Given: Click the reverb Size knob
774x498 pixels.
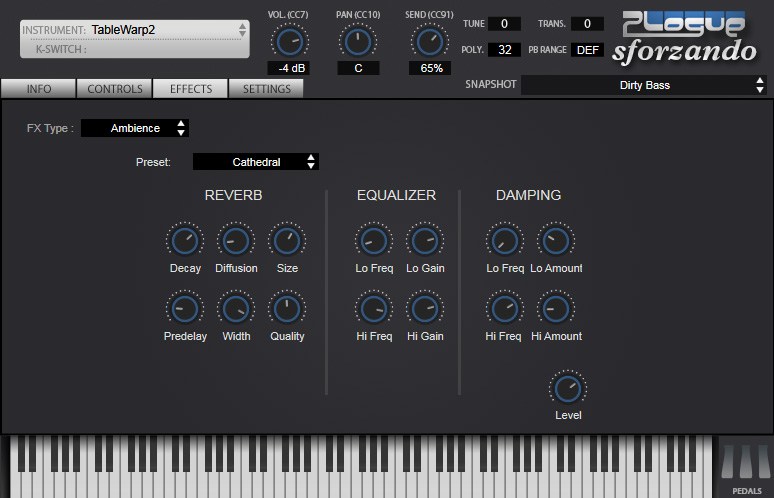Looking at the screenshot, I should point(287,241).
